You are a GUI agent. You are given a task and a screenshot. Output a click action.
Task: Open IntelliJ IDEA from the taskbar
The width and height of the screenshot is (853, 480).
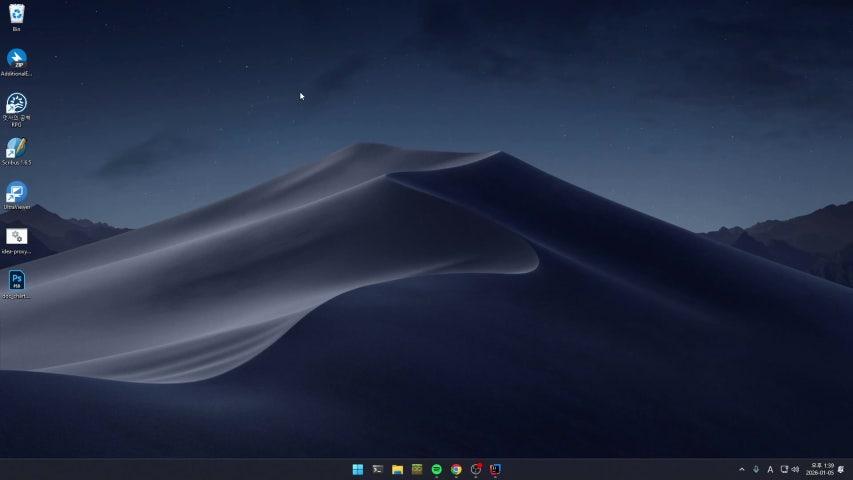click(x=495, y=469)
